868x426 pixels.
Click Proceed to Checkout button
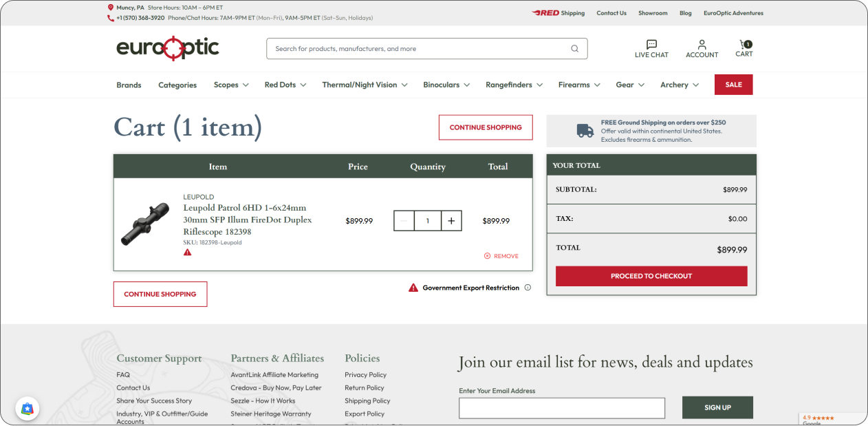point(651,276)
